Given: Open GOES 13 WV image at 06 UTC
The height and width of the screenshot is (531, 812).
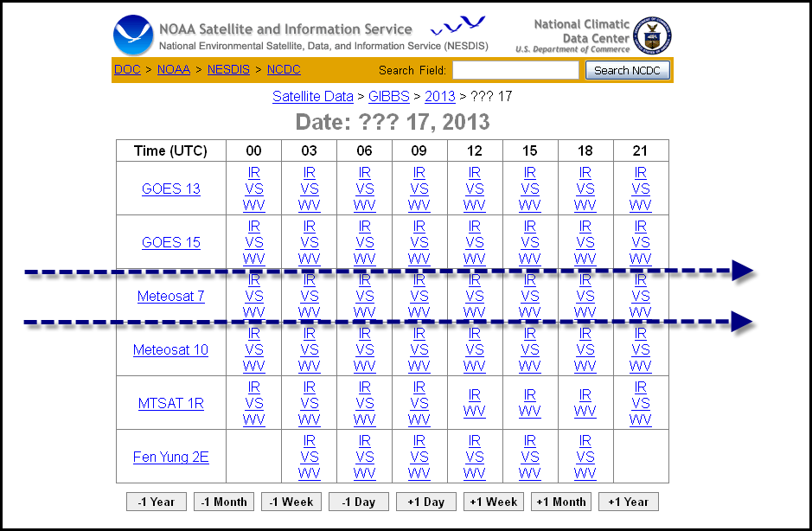Looking at the screenshot, I should (x=365, y=205).
